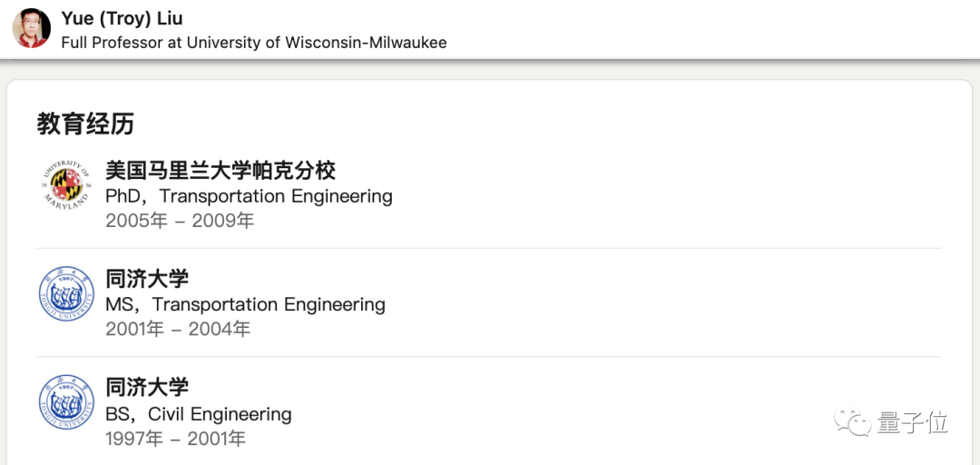The height and width of the screenshot is (465, 980).
Task: Open the Yue (Troy) Liu name link
Action: [122, 18]
